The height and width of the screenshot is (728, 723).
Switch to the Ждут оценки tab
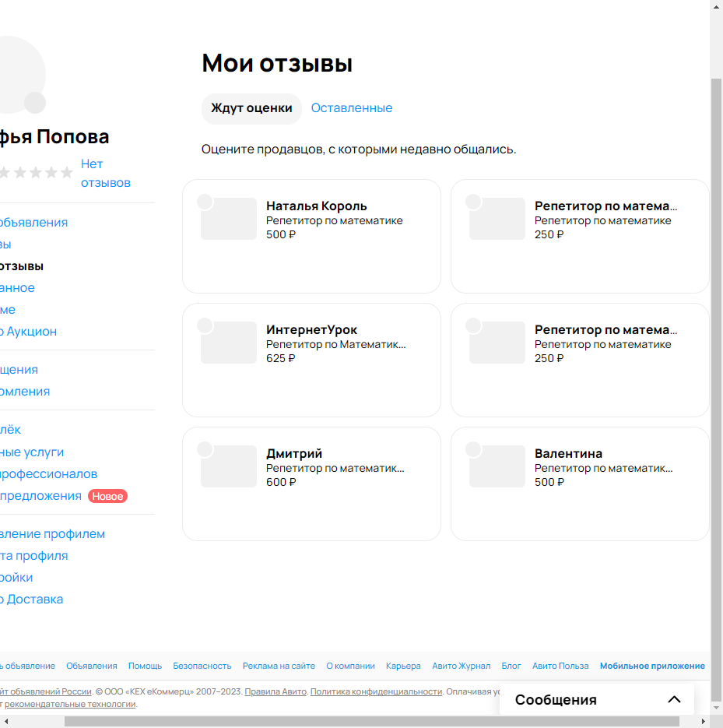(251, 108)
